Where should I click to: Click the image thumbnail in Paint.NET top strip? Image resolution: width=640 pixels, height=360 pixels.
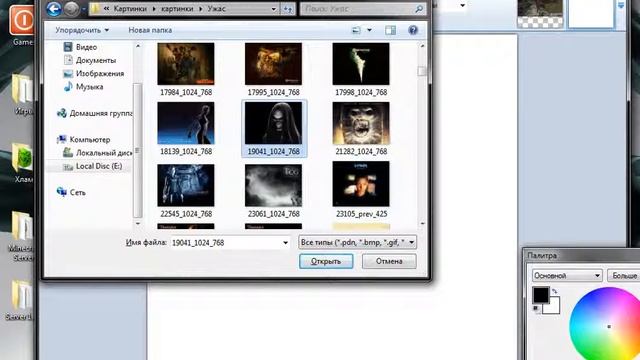pos(540,14)
